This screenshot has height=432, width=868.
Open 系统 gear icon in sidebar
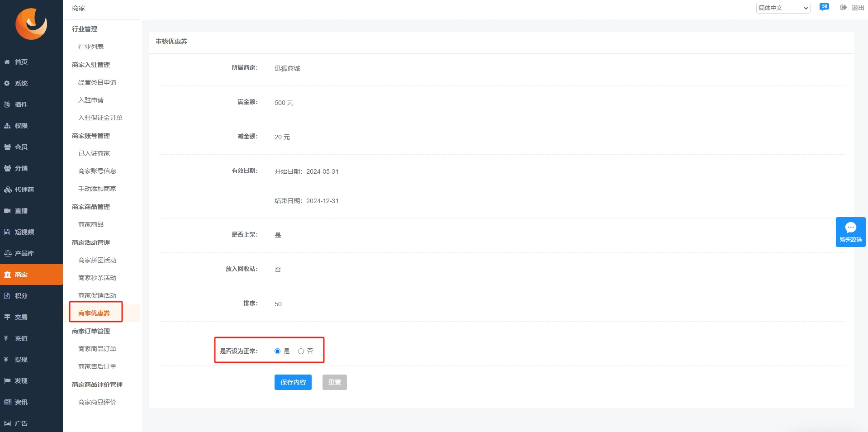(7, 83)
